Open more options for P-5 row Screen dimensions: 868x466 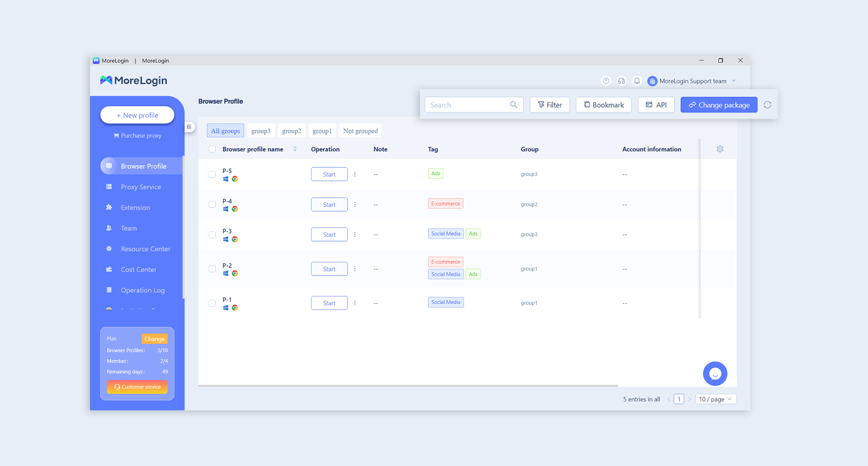pyautogui.click(x=355, y=174)
